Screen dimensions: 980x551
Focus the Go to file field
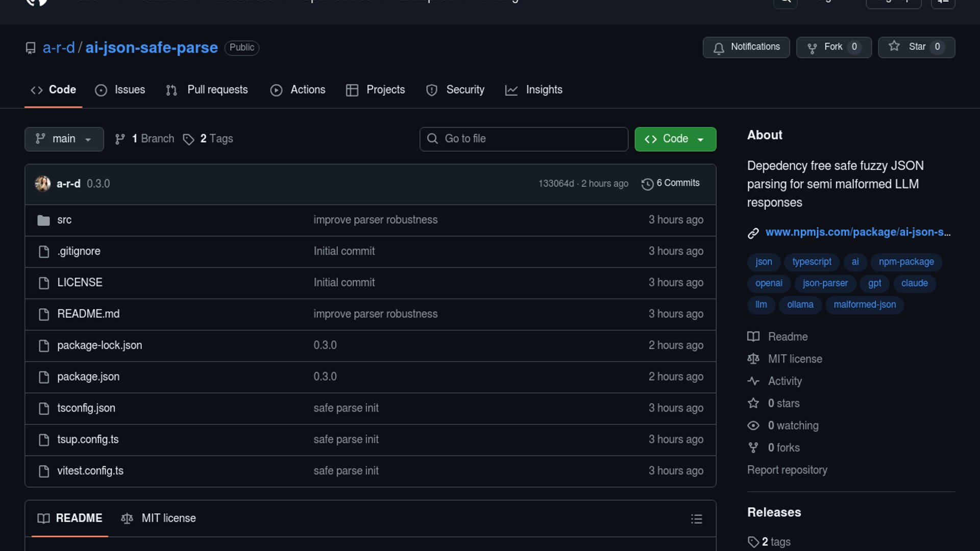tap(524, 139)
